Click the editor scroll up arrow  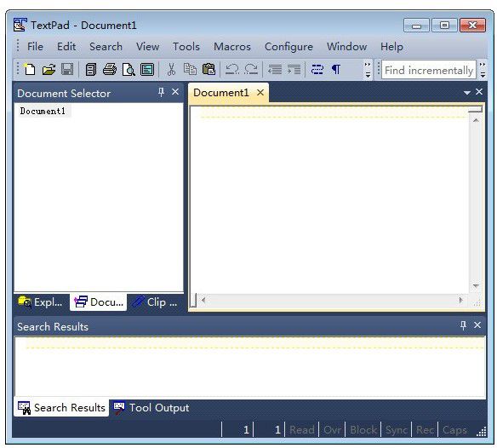pos(476,120)
